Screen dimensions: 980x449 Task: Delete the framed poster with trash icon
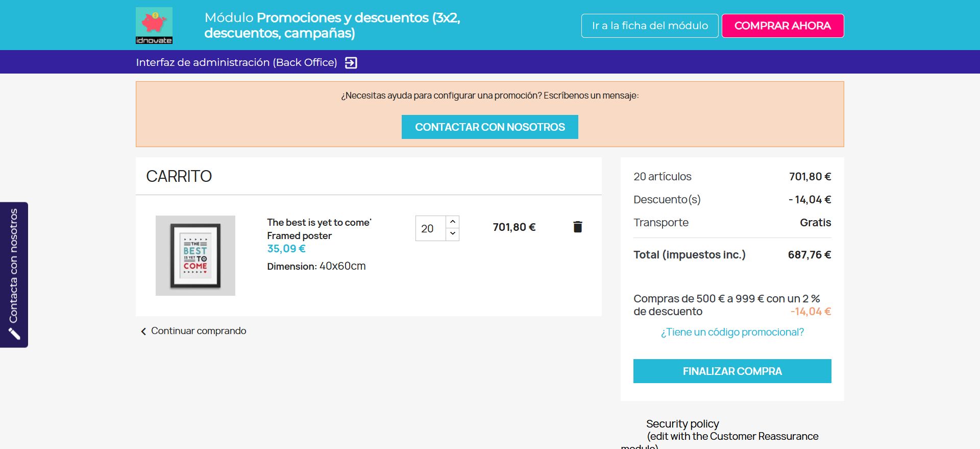tap(578, 227)
